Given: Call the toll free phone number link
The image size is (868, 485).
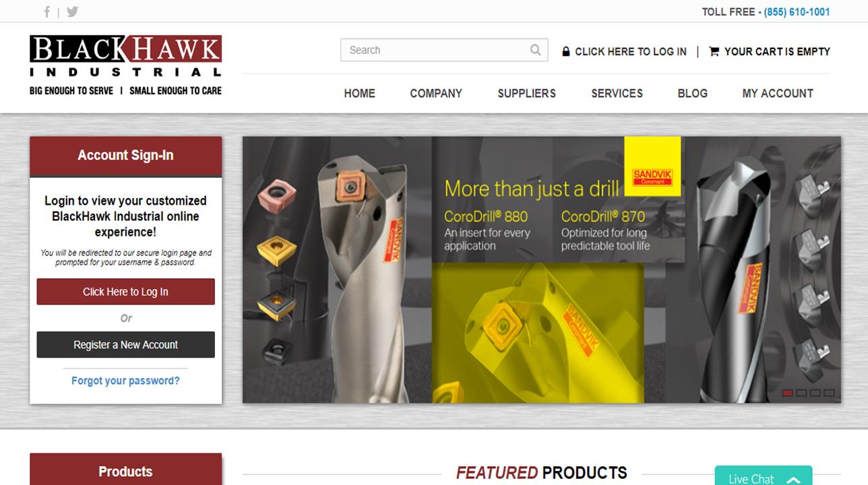Looking at the screenshot, I should click(x=797, y=12).
